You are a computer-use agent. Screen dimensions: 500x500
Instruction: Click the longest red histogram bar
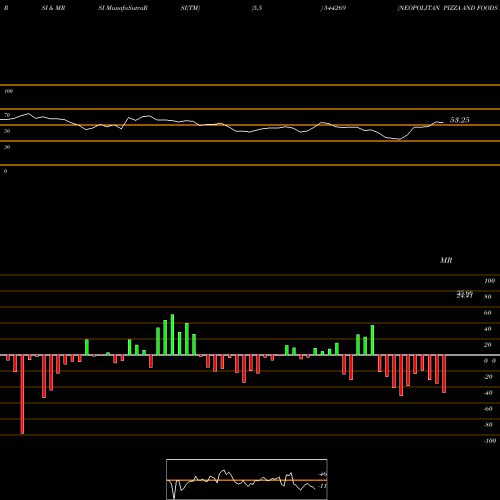pos(22,394)
